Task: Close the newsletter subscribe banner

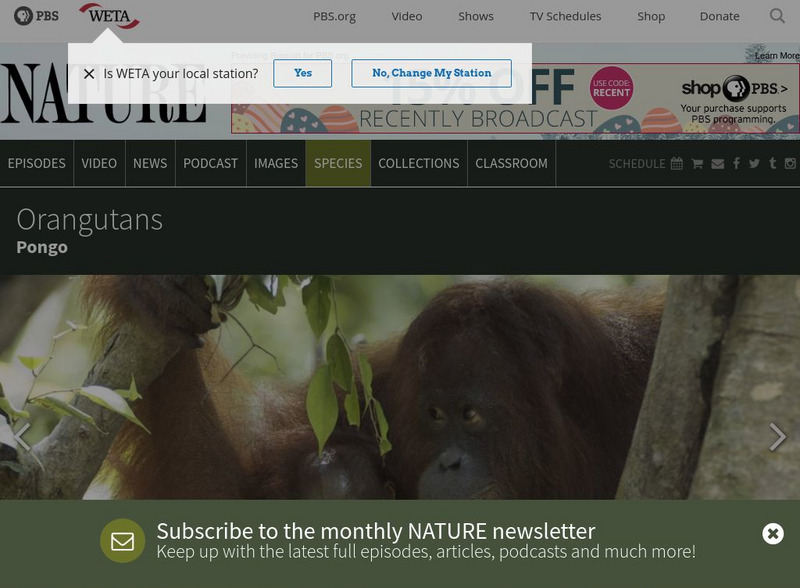Action: (772, 534)
